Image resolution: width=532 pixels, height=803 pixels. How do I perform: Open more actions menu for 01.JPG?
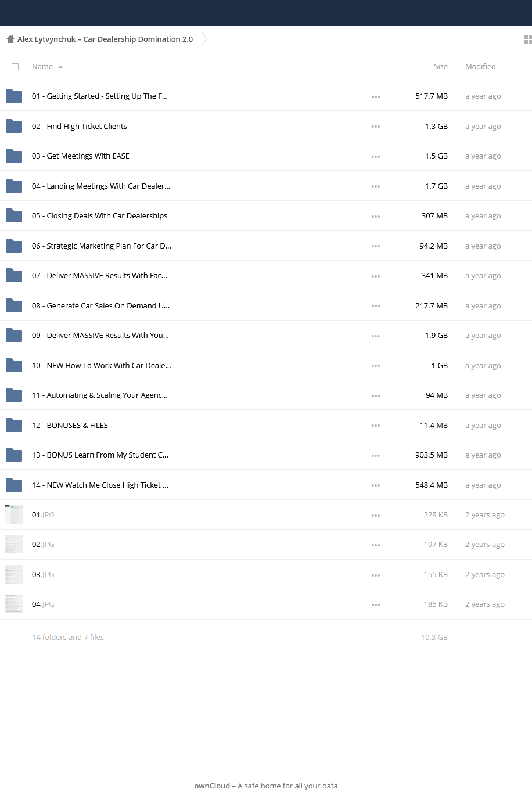376,516
